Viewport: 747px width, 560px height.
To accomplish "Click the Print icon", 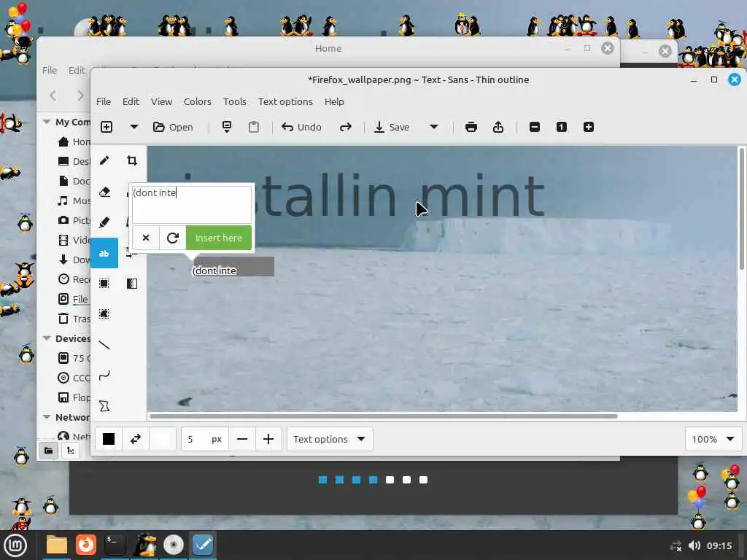I will pyautogui.click(x=471, y=127).
